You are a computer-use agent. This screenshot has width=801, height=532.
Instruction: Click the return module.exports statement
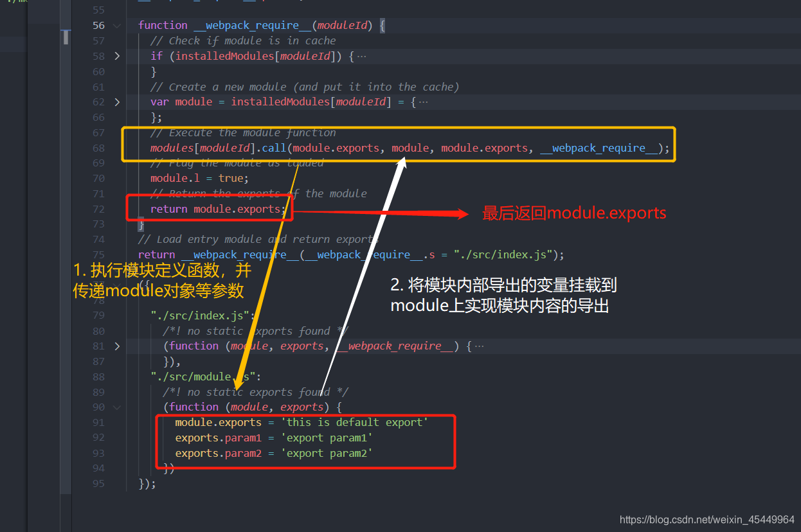[219, 209]
